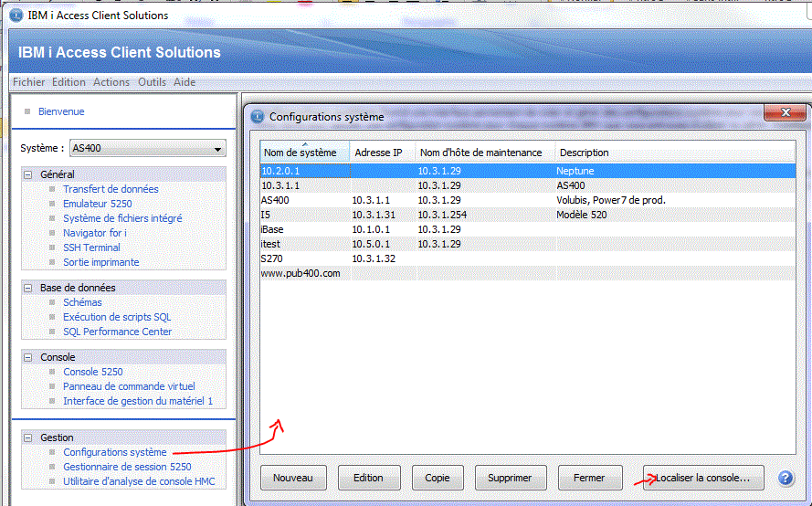Open Utilitaire d'analyse de console HMC

pyautogui.click(x=139, y=481)
